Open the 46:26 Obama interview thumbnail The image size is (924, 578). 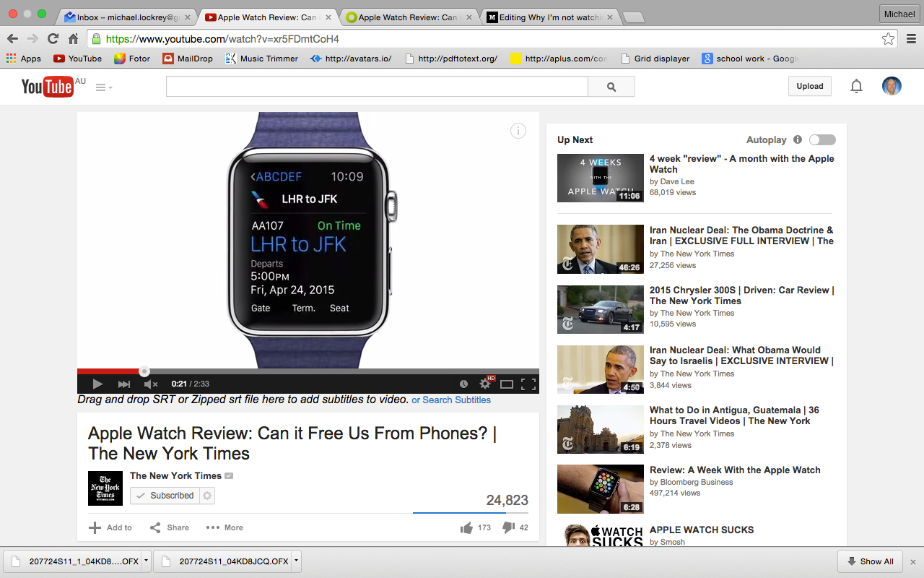(601, 249)
